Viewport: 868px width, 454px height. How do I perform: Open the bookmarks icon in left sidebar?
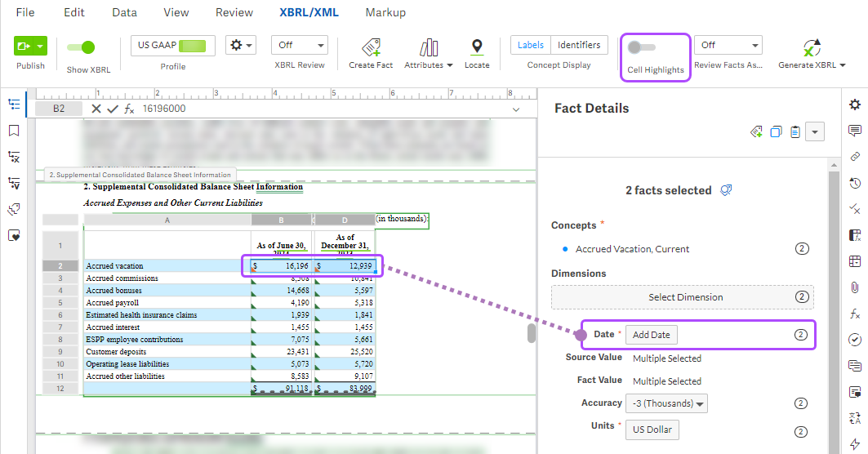14,131
